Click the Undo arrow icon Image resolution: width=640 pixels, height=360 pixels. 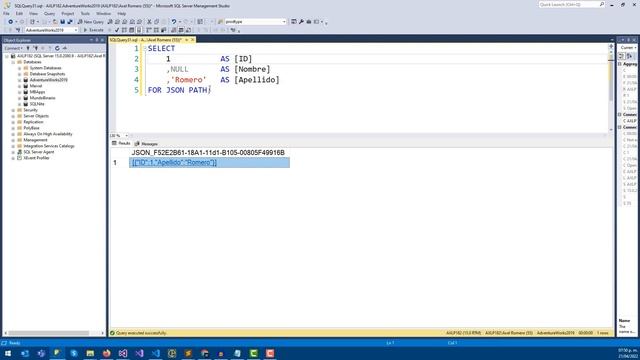point(174,22)
